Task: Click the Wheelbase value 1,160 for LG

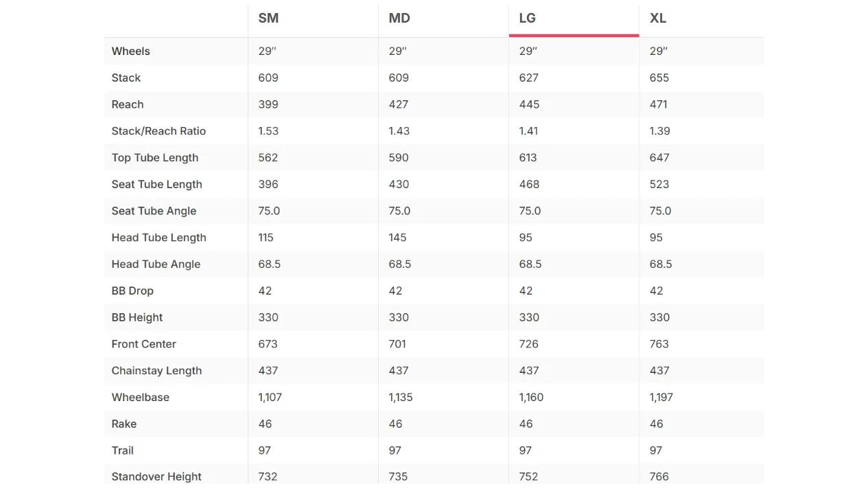Action: tap(531, 397)
